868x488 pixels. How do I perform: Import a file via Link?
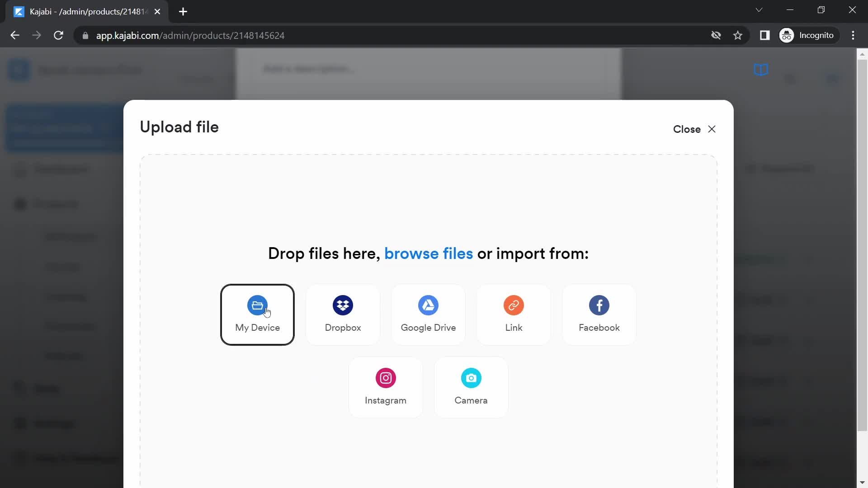pyautogui.click(x=514, y=314)
